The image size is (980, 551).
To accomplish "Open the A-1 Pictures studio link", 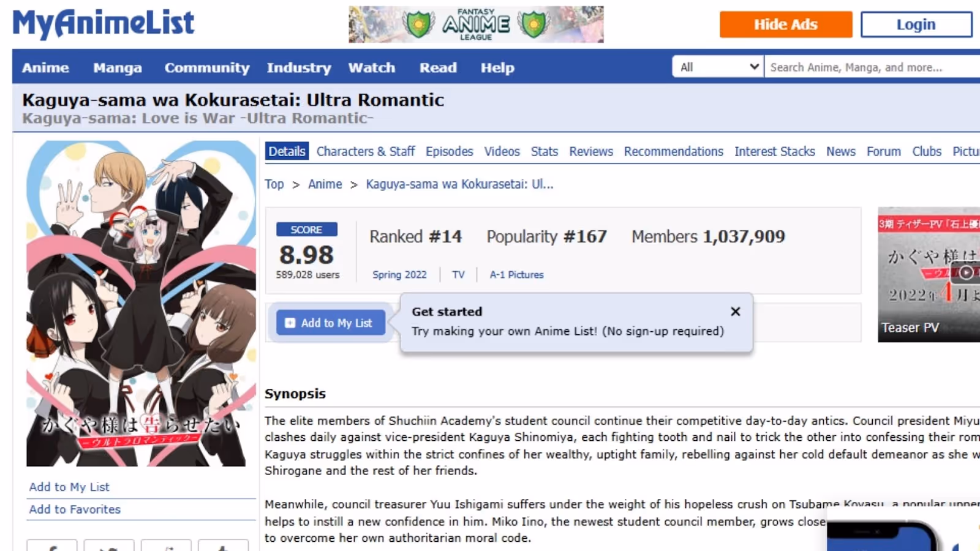I will point(516,275).
